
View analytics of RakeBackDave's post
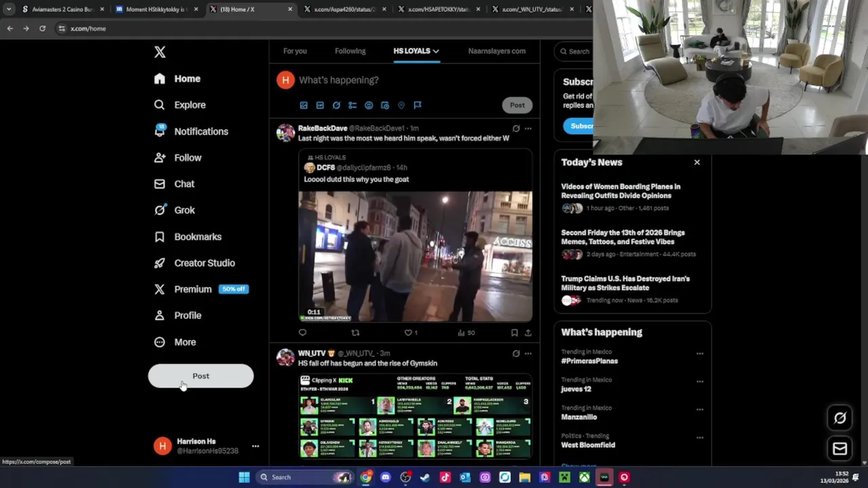click(467, 333)
